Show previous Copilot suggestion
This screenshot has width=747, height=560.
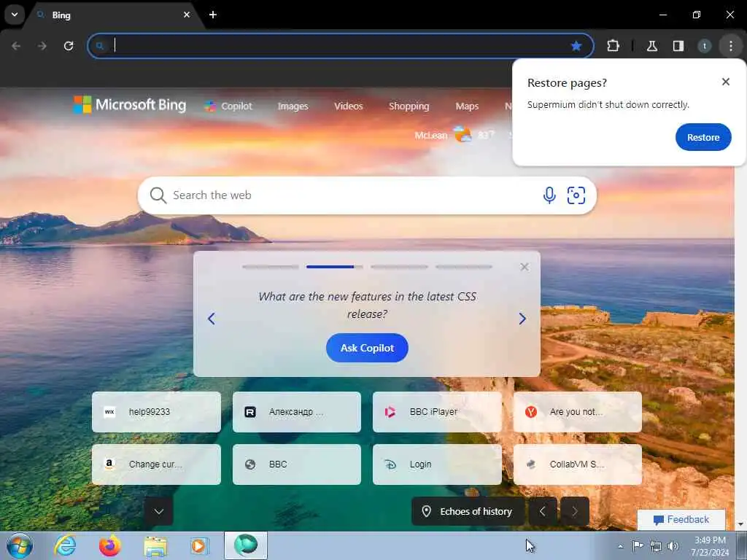[212, 319]
